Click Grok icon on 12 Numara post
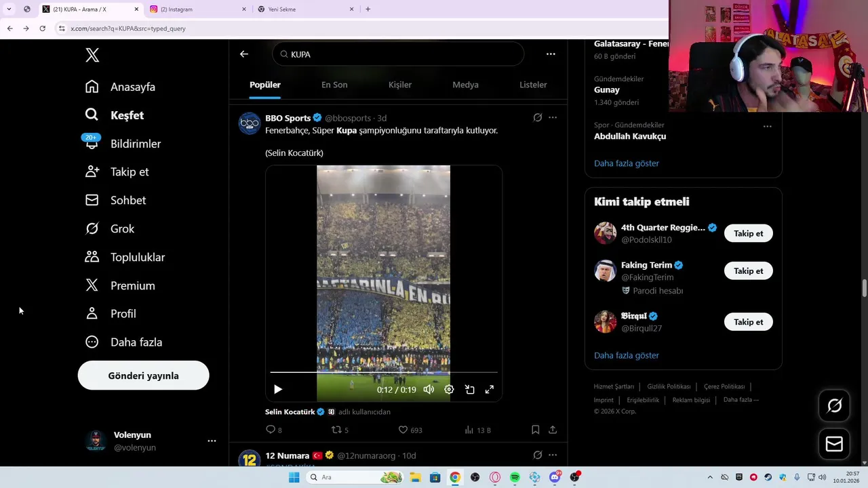 pyautogui.click(x=537, y=455)
